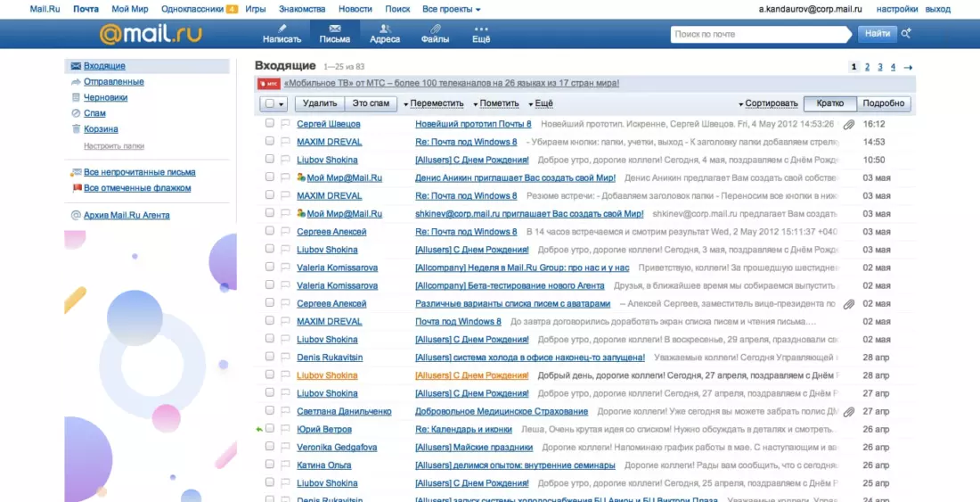Open the Сортировать dropdown
980x502 pixels.
coord(768,103)
